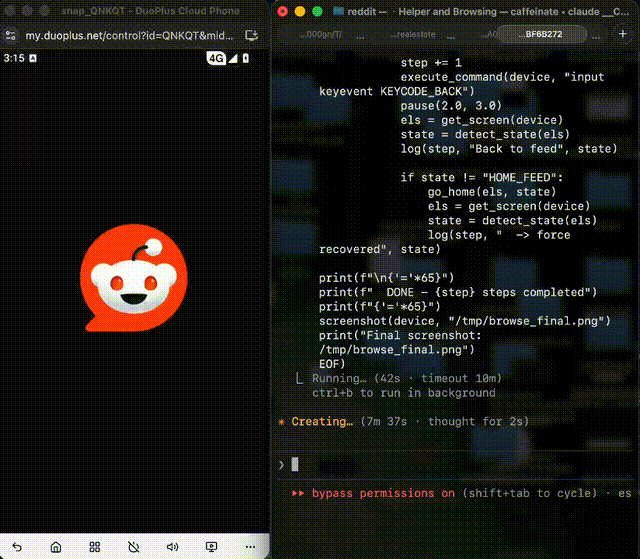Image resolution: width=640 pixels, height=559 pixels.
Task: Click the DuoPlus Cloud Phone window title
Action: tap(150, 11)
